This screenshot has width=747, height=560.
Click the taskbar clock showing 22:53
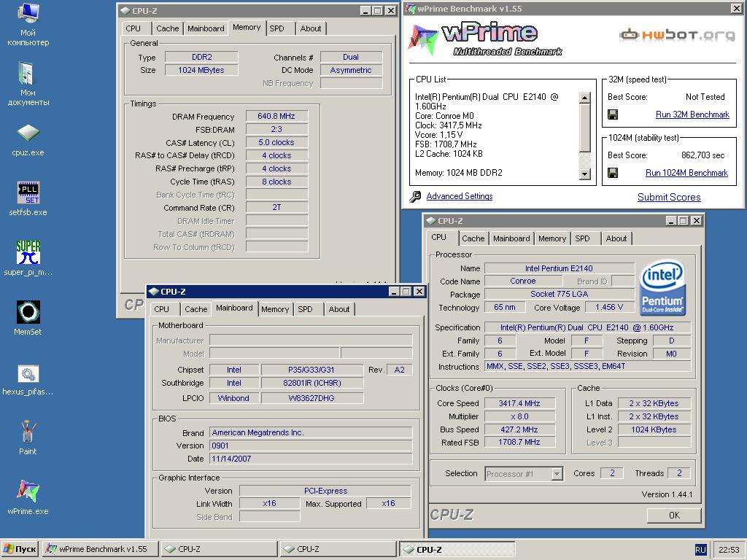[729, 550]
